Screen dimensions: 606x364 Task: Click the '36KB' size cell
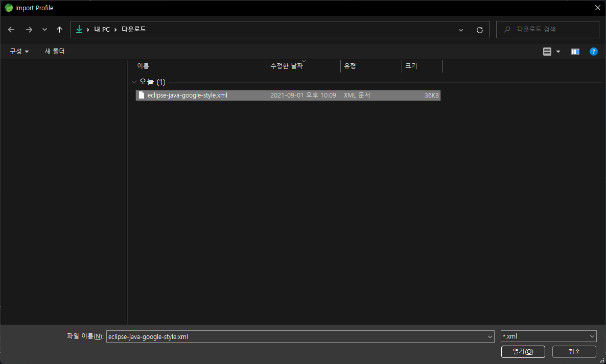click(431, 95)
